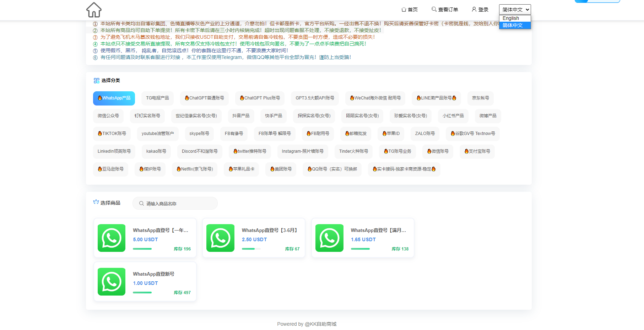Click the home logo icon at top left
This screenshot has height=330, width=644.
(94, 10)
